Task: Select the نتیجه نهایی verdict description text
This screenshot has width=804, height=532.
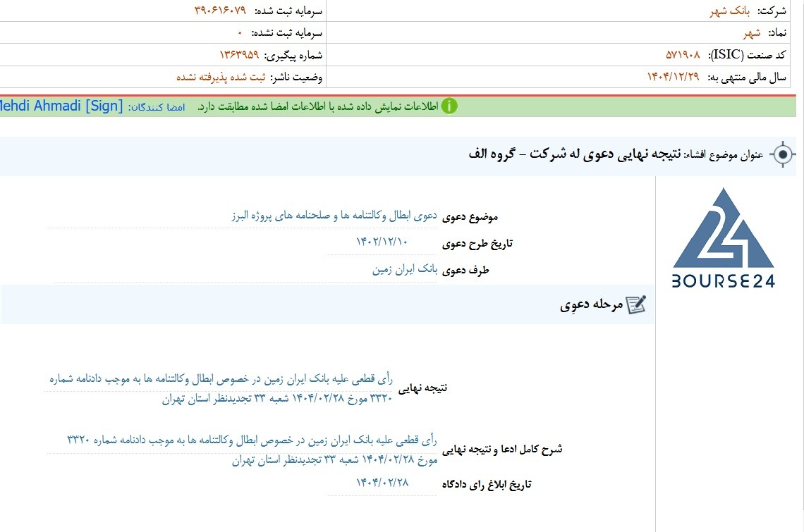Action: coord(221,388)
